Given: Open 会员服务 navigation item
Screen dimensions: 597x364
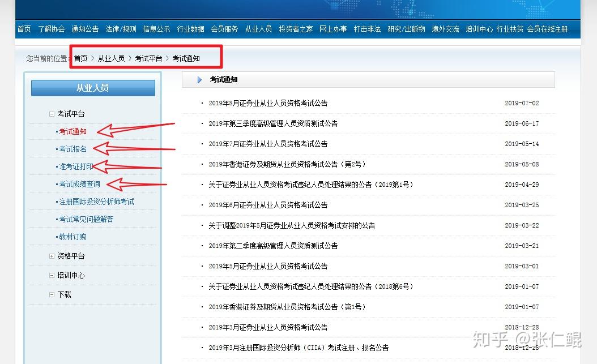Looking at the screenshot, I should point(224,29).
